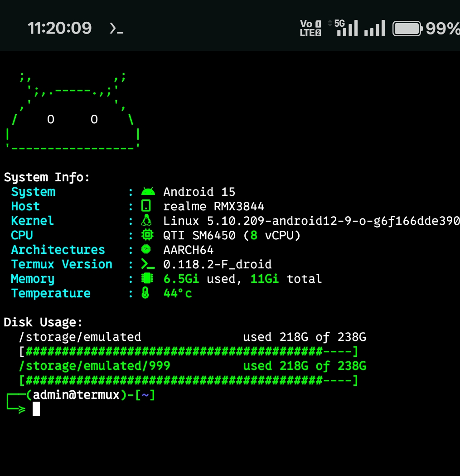Click the 'Host' label
Image resolution: width=460 pixels, height=476 pixels.
point(25,206)
